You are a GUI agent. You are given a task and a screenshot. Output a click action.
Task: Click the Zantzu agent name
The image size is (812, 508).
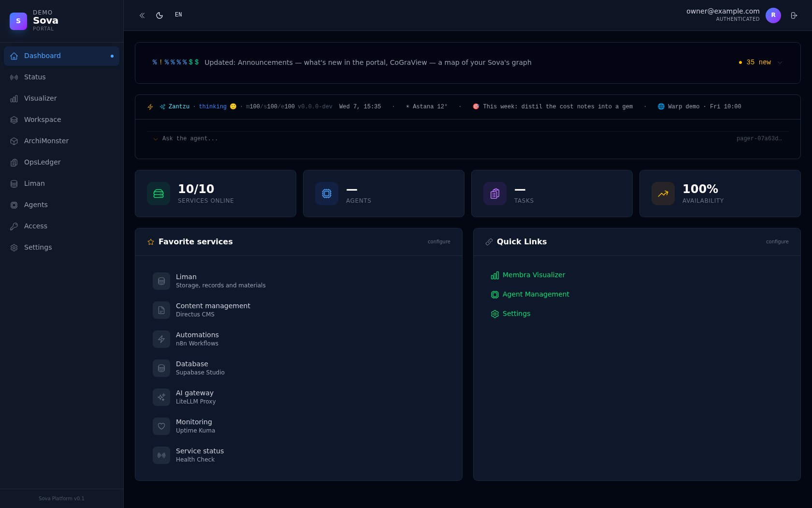pyautogui.click(x=179, y=106)
